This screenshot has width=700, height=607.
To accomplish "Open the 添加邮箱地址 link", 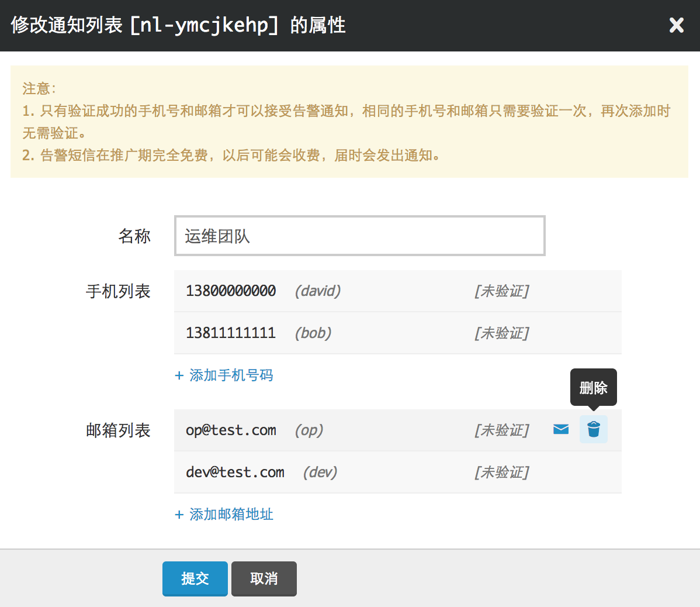I will point(231,515).
